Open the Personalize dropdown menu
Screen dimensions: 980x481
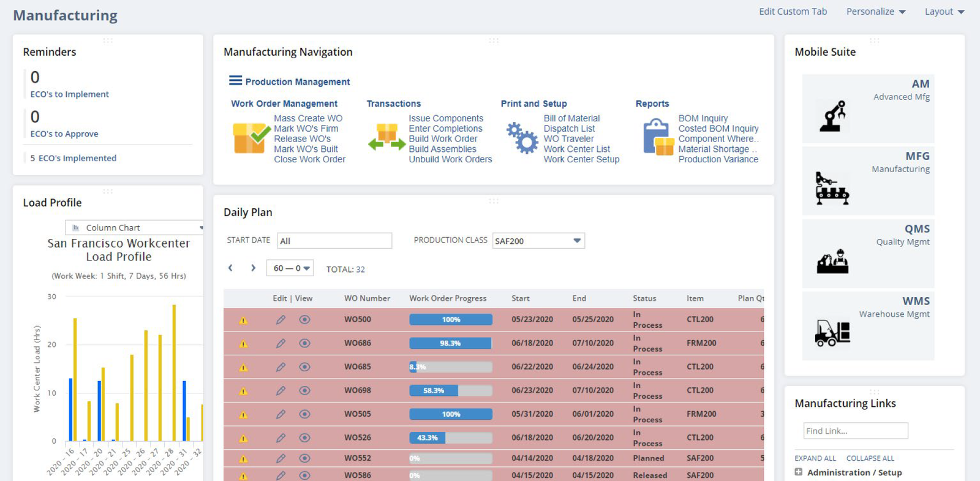875,12
